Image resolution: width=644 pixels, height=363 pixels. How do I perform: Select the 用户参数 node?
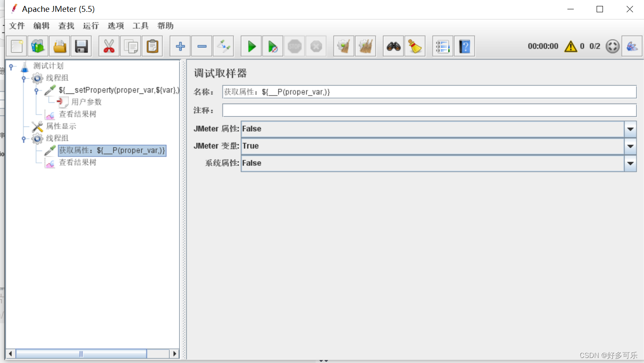tap(86, 102)
